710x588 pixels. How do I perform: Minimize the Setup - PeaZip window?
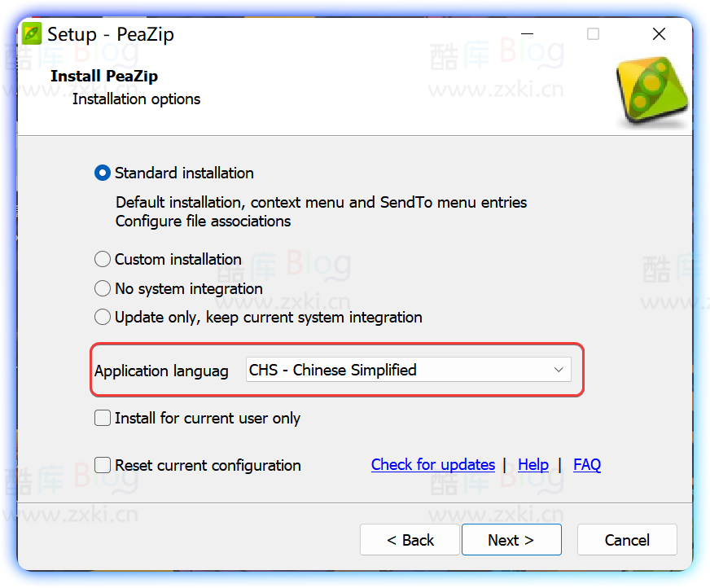click(x=526, y=34)
